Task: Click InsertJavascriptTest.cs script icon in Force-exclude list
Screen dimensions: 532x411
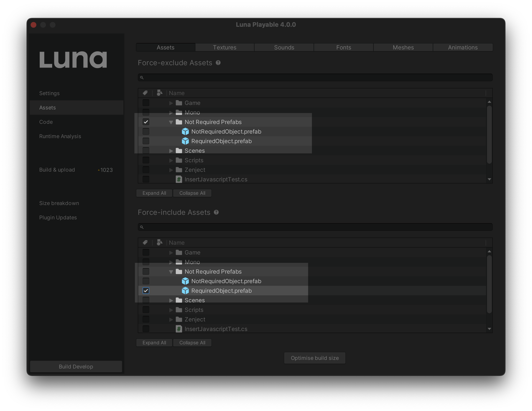Action: (179, 179)
